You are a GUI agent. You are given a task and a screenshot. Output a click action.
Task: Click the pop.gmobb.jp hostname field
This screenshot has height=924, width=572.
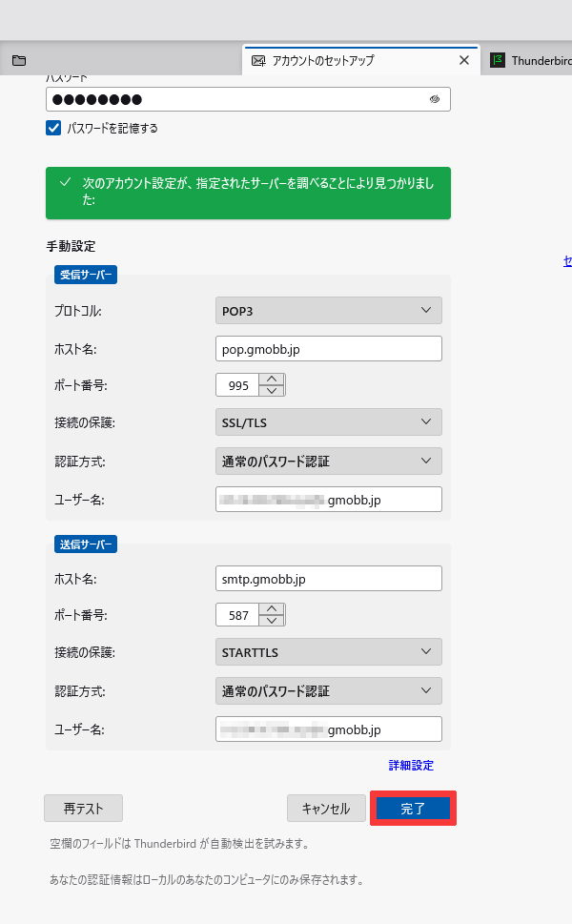coord(329,349)
